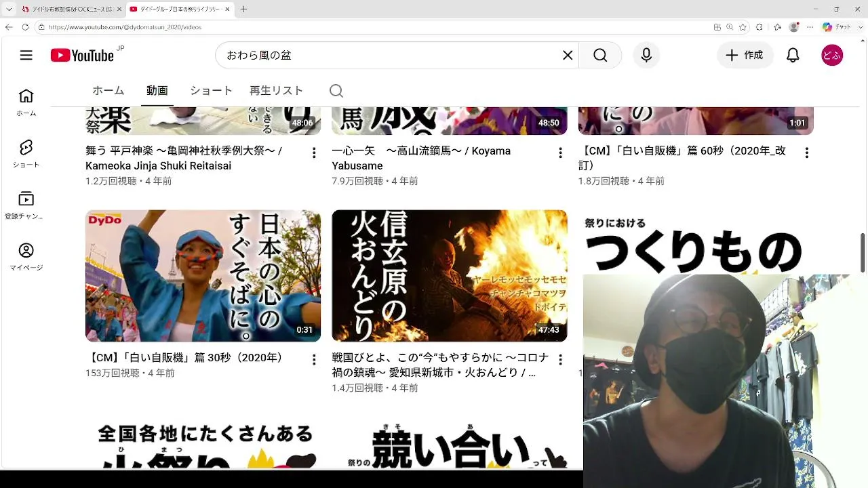The height and width of the screenshot is (488, 868).
Task: Open browser extensions puzzle icon
Action: coord(759,27)
